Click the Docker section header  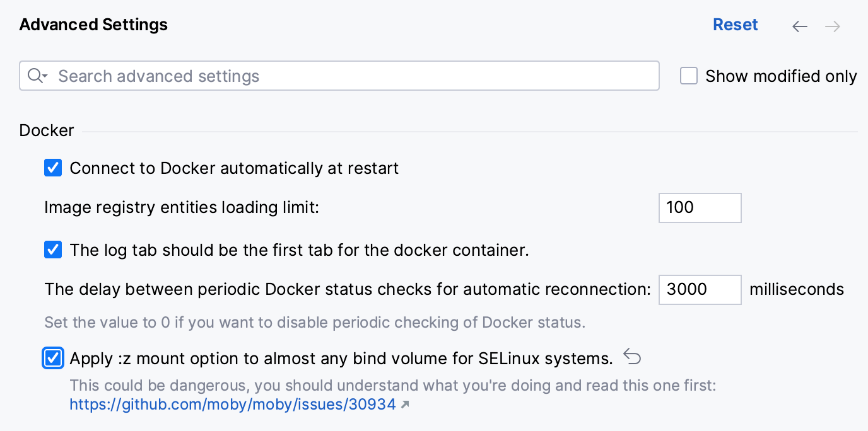pyautogui.click(x=47, y=130)
